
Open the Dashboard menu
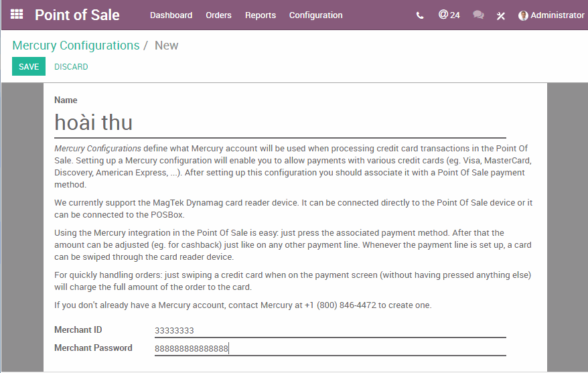click(x=171, y=15)
